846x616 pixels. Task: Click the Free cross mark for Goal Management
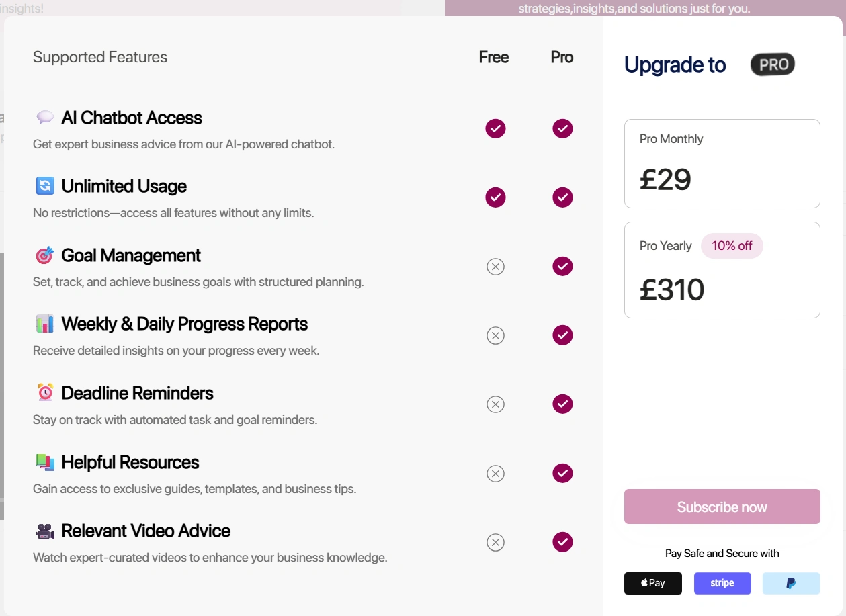(495, 267)
